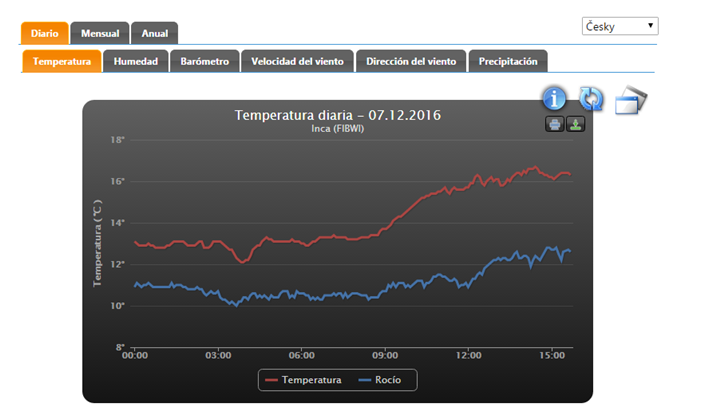This screenshot has width=720, height=415.
Task: Switch to the Anual tab
Action: point(154,33)
